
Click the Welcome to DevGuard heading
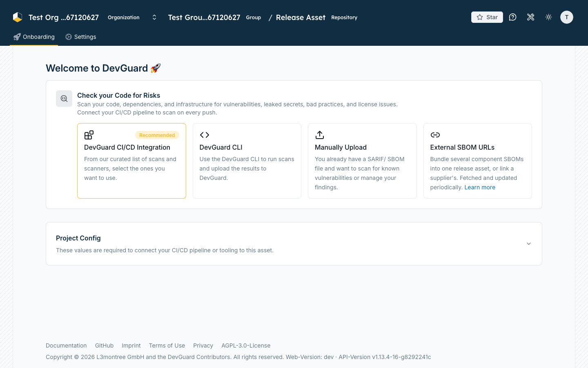pyautogui.click(x=103, y=68)
